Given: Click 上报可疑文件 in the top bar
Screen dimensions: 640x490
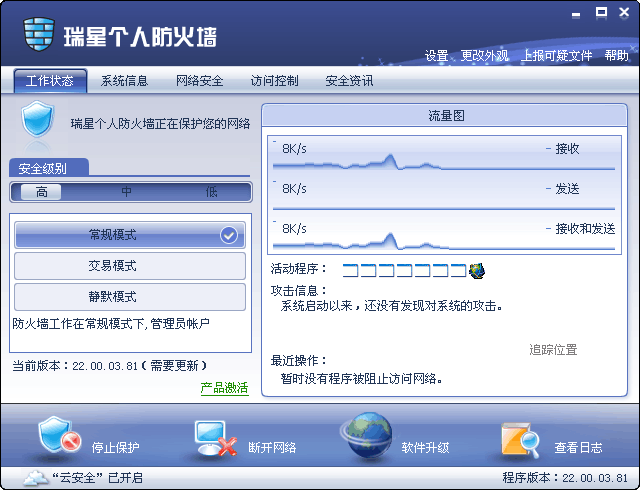Looking at the screenshot, I should [557, 56].
